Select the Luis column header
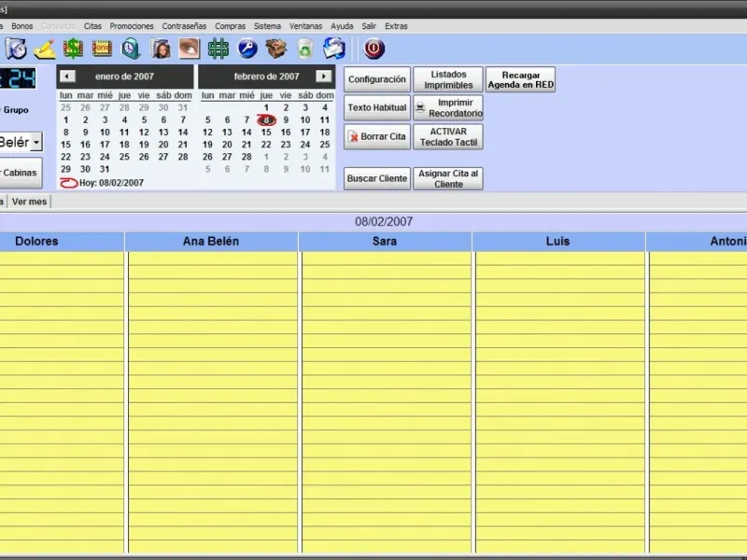Viewport: 747px width, 560px height. pyautogui.click(x=557, y=242)
